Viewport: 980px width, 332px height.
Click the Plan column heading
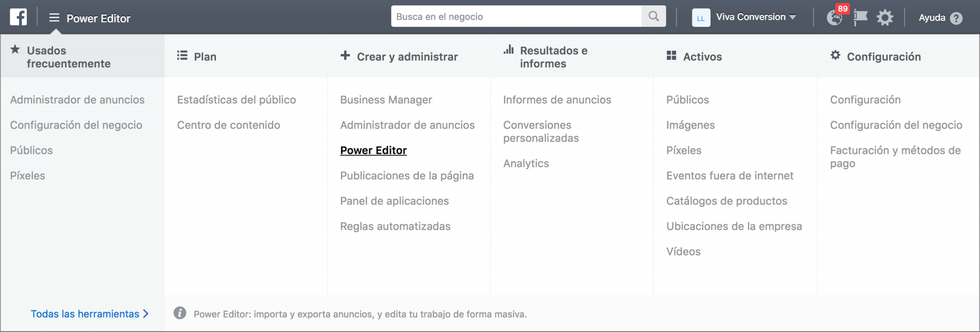tap(205, 57)
